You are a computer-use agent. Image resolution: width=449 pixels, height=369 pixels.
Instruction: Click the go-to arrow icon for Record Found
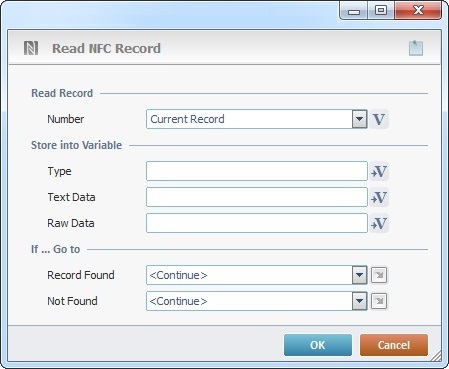click(379, 275)
